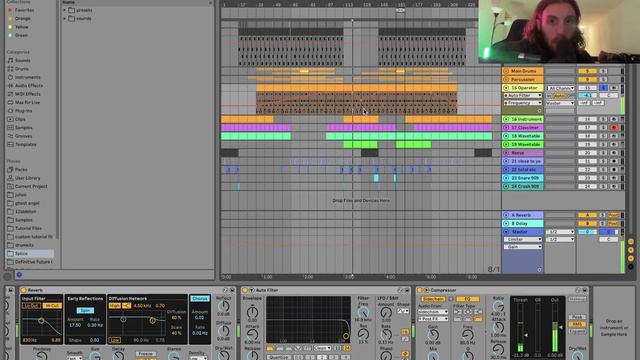Open the MIDI Effects browser category
This screenshot has height=360, width=640.
pyautogui.click(x=27, y=94)
